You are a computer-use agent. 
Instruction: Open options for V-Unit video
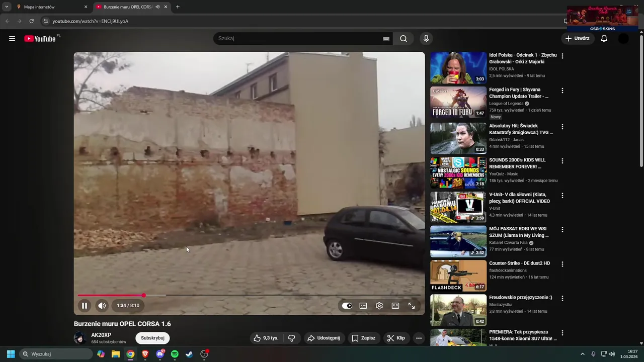click(x=562, y=195)
